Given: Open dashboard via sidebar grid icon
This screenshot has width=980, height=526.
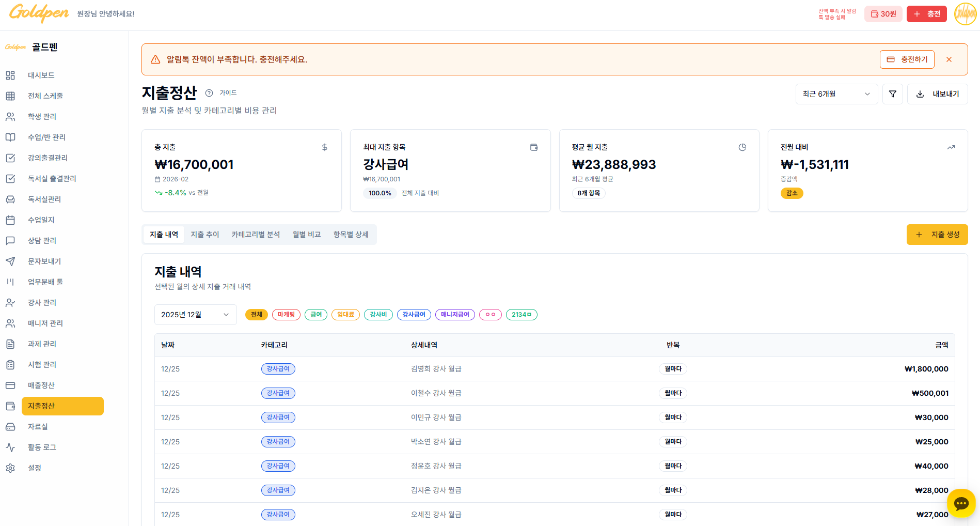Looking at the screenshot, I should point(10,75).
